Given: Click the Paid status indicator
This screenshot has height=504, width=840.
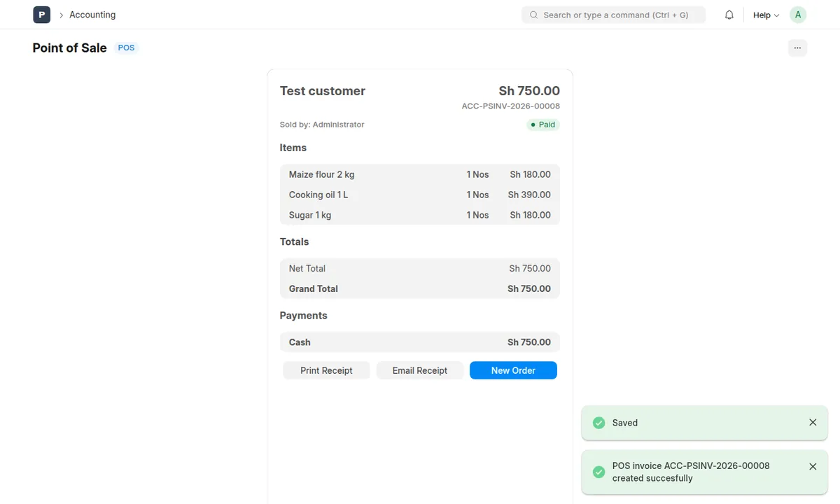Looking at the screenshot, I should tap(543, 125).
